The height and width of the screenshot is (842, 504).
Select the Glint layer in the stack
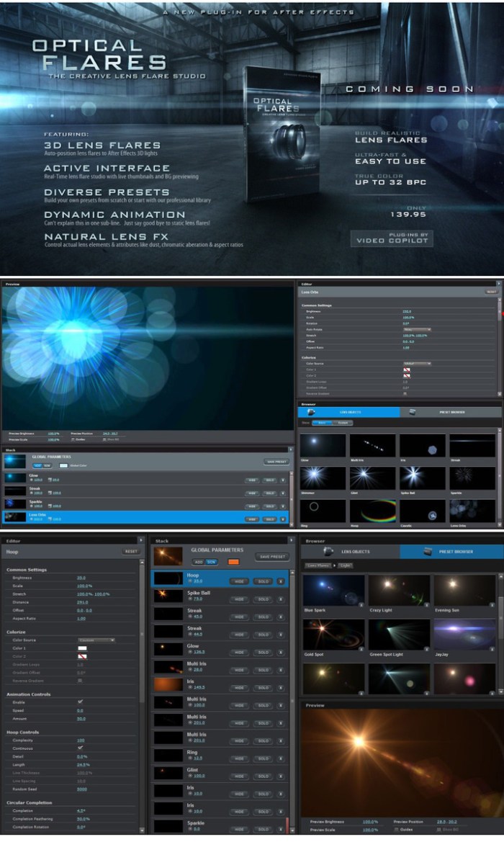click(x=220, y=773)
